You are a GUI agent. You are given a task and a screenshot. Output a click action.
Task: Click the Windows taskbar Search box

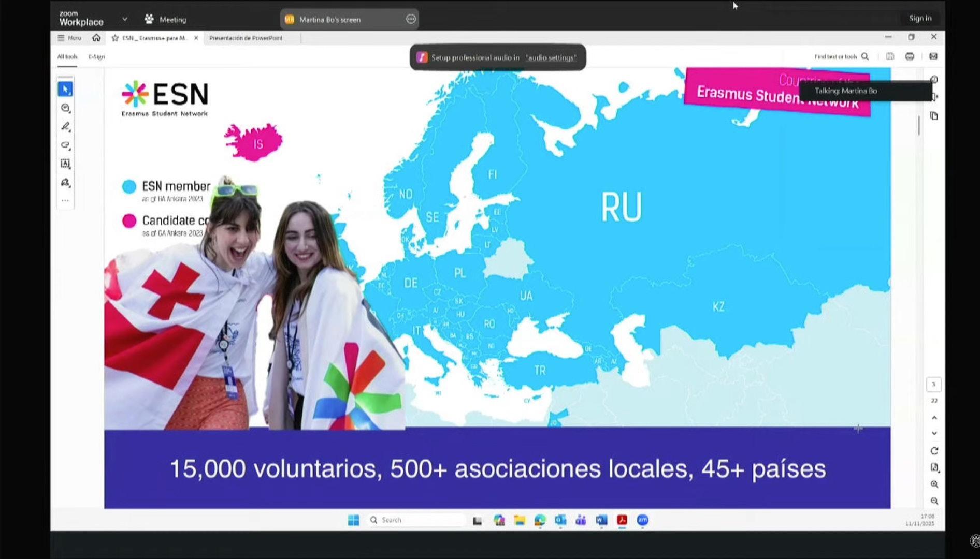click(416, 520)
